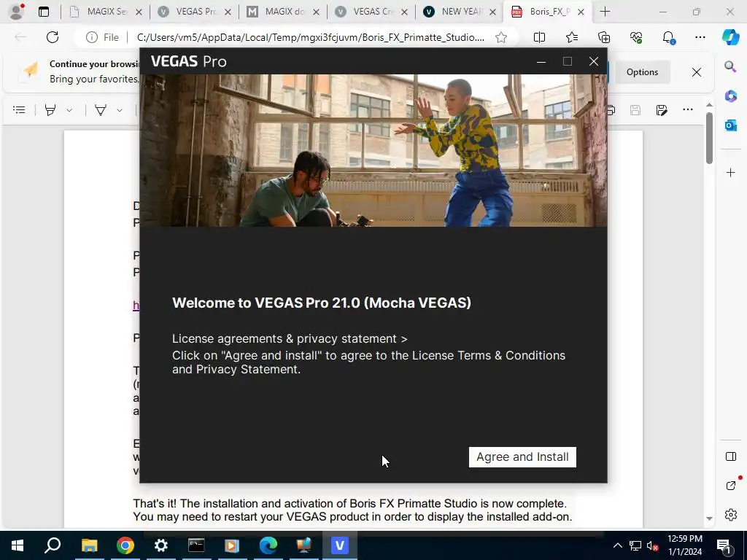Refresh the Edge browser page
The width and height of the screenshot is (747, 560).
tap(53, 37)
